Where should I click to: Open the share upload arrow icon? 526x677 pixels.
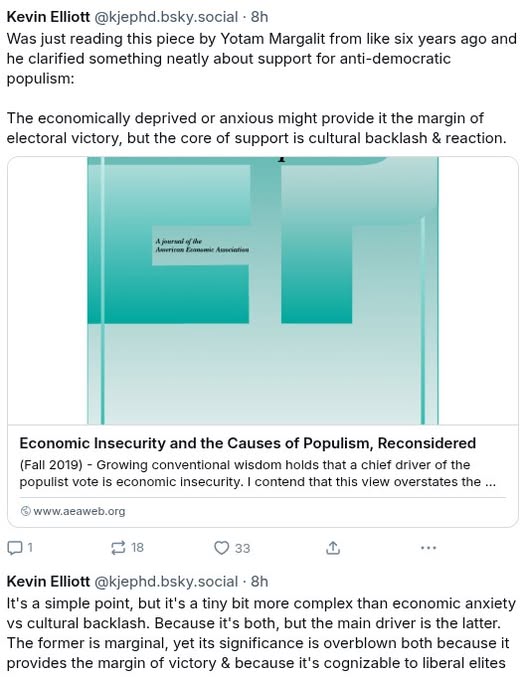click(x=333, y=547)
